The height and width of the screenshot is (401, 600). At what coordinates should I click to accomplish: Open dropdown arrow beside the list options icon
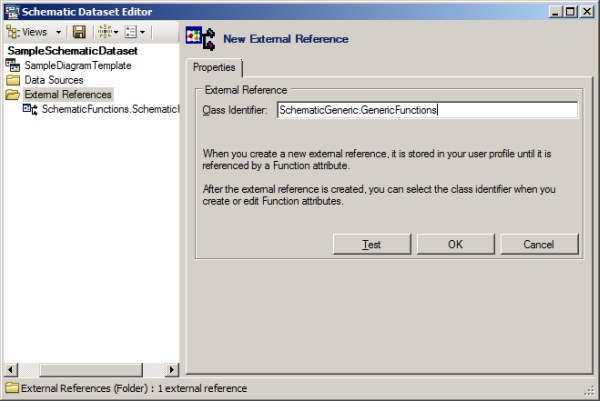click(144, 32)
